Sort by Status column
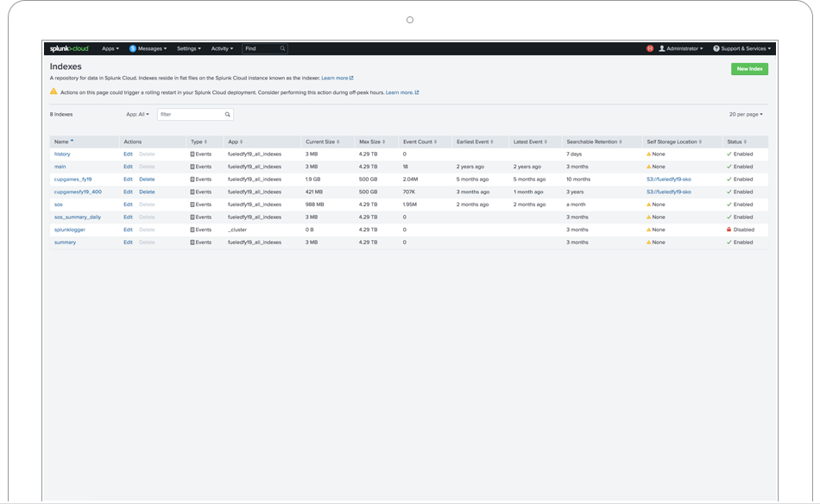The height and width of the screenshot is (504, 820). point(737,142)
